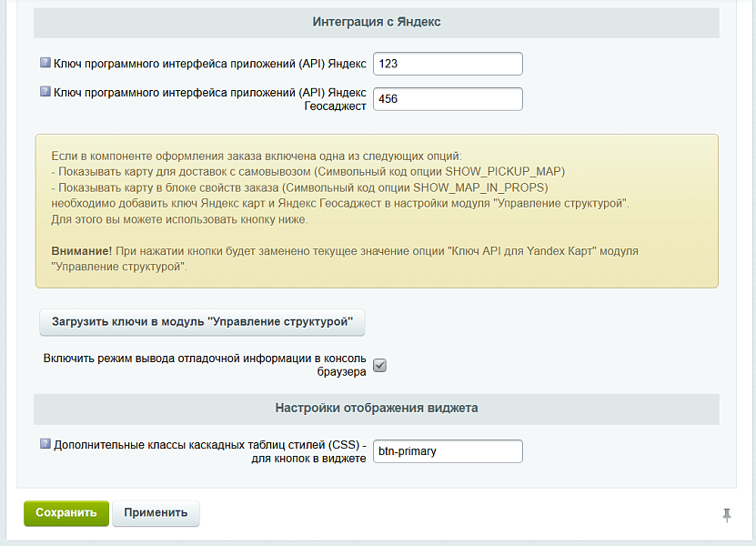The height and width of the screenshot is (546, 756).
Task: Open help hint for additional CSS classes
Action: [45, 445]
